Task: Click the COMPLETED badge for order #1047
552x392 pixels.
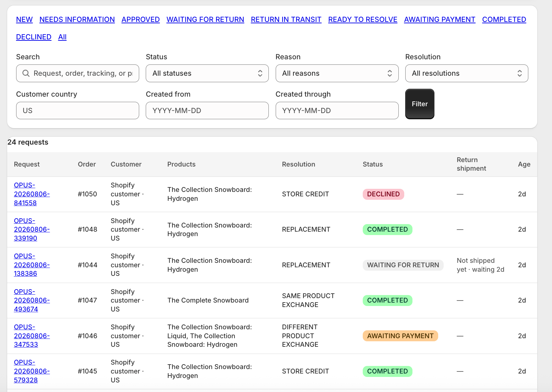Action: point(387,301)
